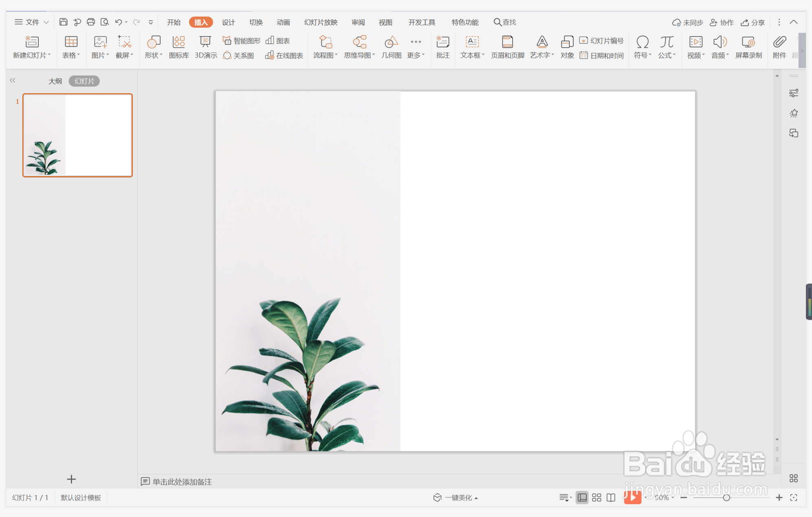This screenshot has width=812, height=517.
Task: Insert a Smart Graphic (智能图形)
Action: click(x=241, y=41)
